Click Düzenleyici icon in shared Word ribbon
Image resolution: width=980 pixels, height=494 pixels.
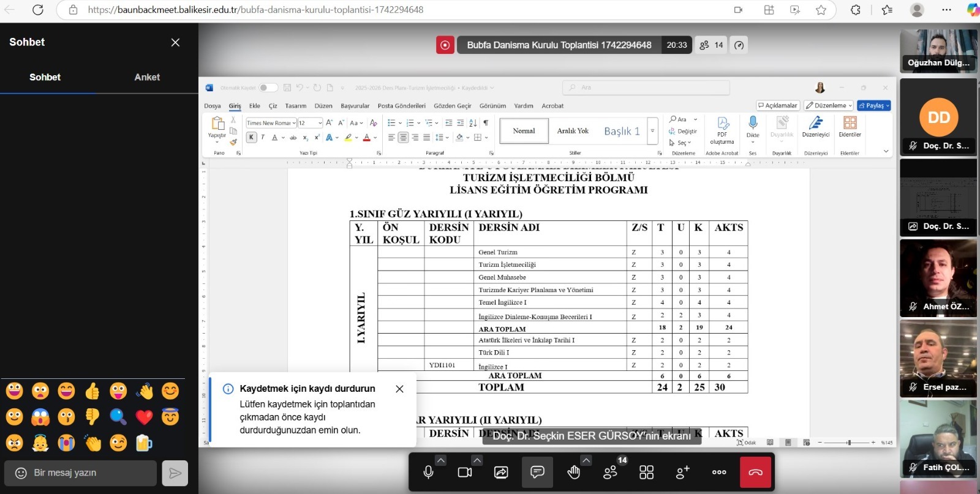coord(816,127)
